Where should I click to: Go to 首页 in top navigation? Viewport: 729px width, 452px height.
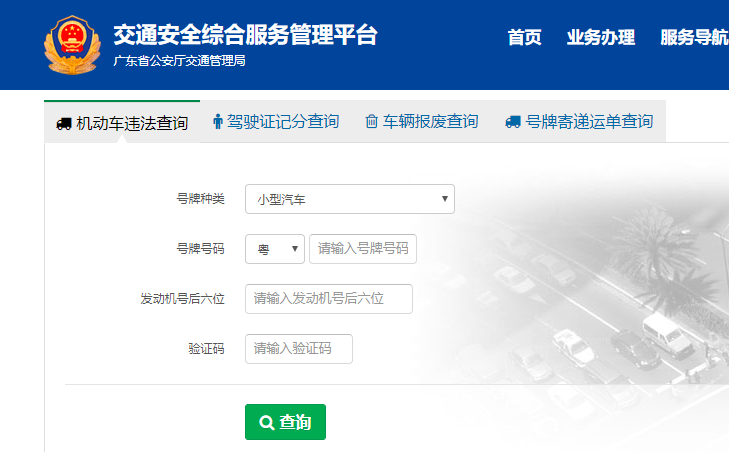click(x=524, y=37)
